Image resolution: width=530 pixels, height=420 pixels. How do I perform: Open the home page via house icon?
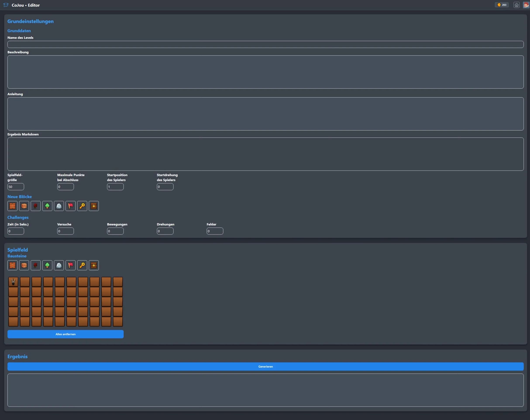(x=516, y=5)
